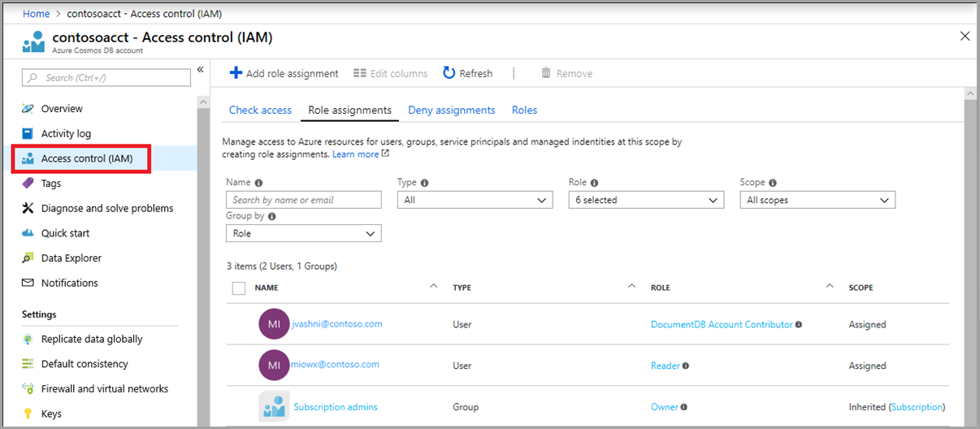Click the Keys icon in Settings
The width and height of the screenshot is (980, 429).
(x=28, y=414)
